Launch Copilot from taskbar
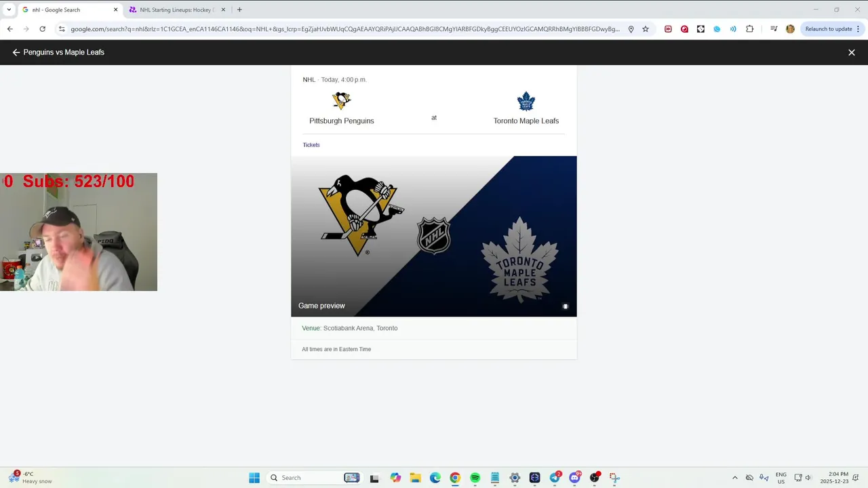Screen dimensions: 868x488 (x=395, y=478)
